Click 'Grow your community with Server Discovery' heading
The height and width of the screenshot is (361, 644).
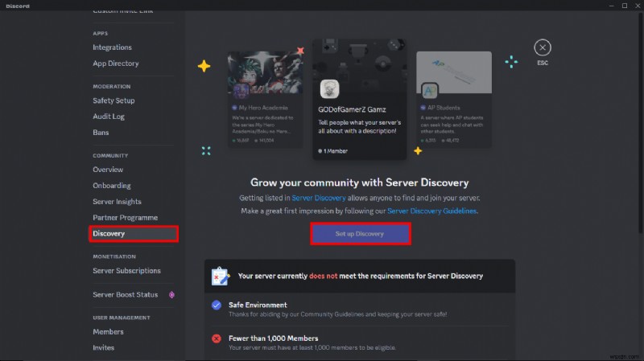359,183
